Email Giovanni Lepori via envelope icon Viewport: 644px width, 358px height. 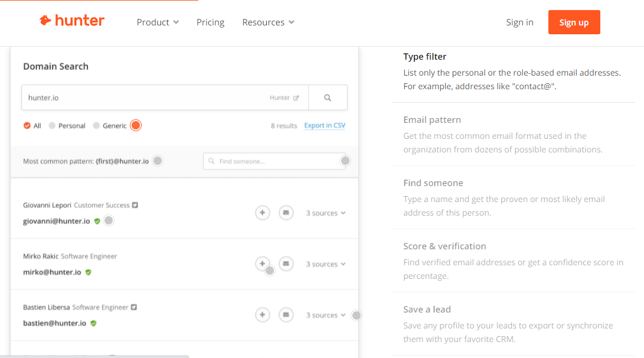[286, 213]
